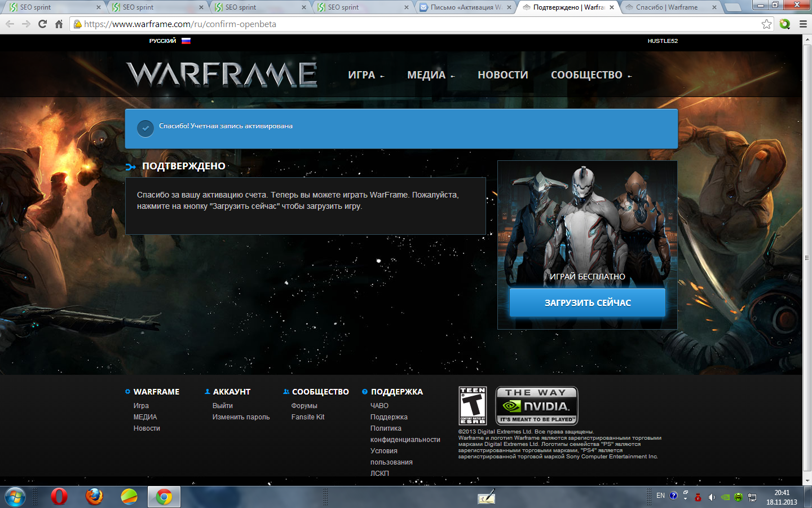Image resolution: width=812 pixels, height=508 pixels.
Task: Open a new tab
Action: (732, 7)
